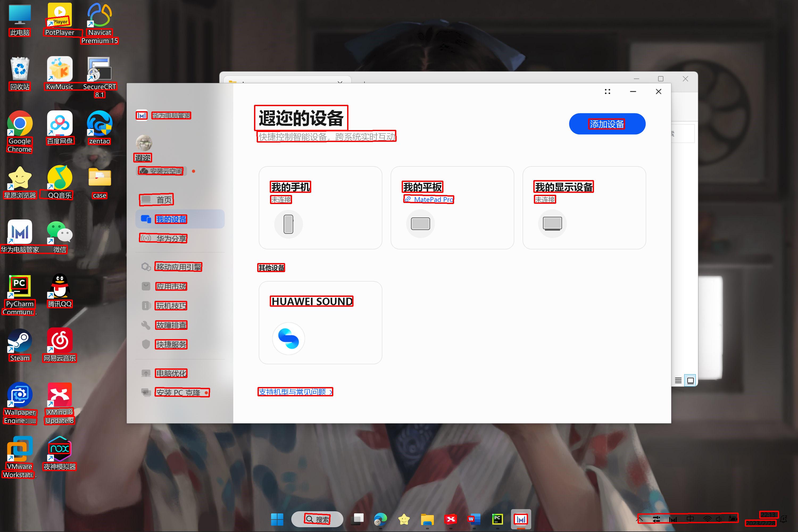
Task: Open 应用市场 from the sidebar
Action: pos(171,286)
